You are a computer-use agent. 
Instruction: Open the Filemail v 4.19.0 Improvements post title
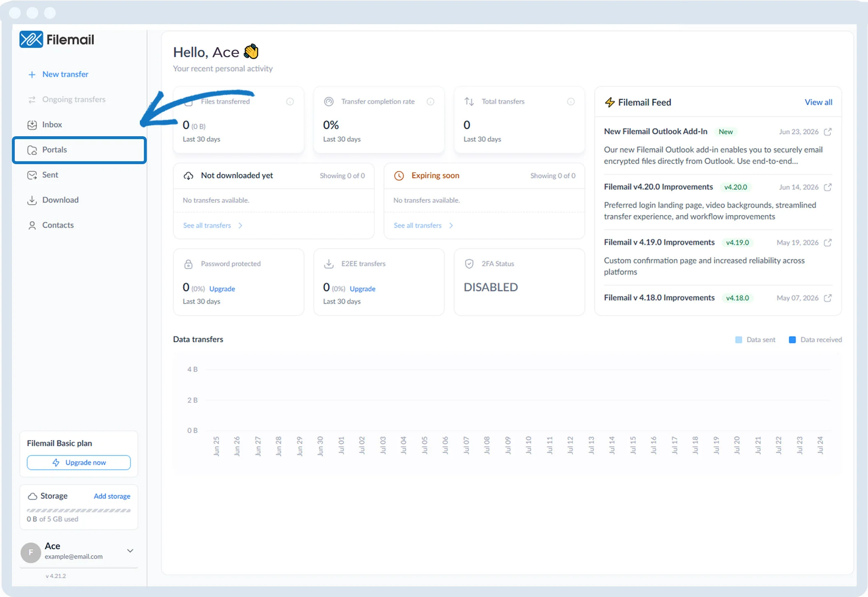[659, 242]
